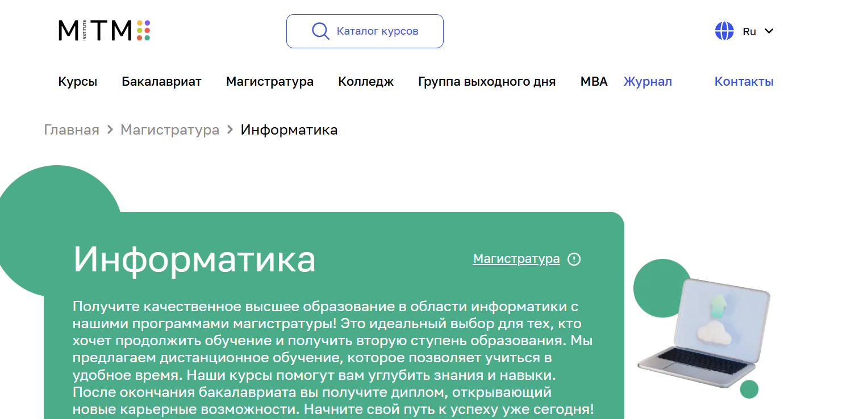
Task: Click the Магистратура breadcrumb link
Action: tap(170, 130)
